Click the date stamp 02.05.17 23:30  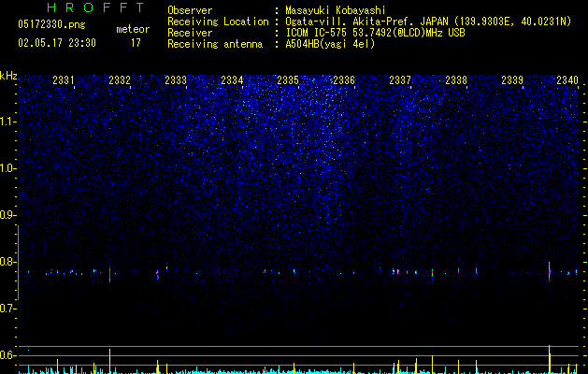pyautogui.click(x=57, y=43)
